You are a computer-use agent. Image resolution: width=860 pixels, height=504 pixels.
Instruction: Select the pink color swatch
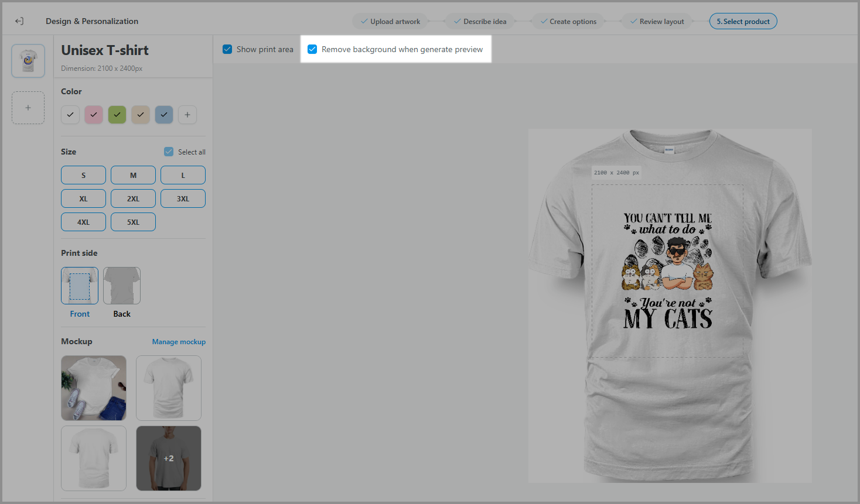[94, 115]
